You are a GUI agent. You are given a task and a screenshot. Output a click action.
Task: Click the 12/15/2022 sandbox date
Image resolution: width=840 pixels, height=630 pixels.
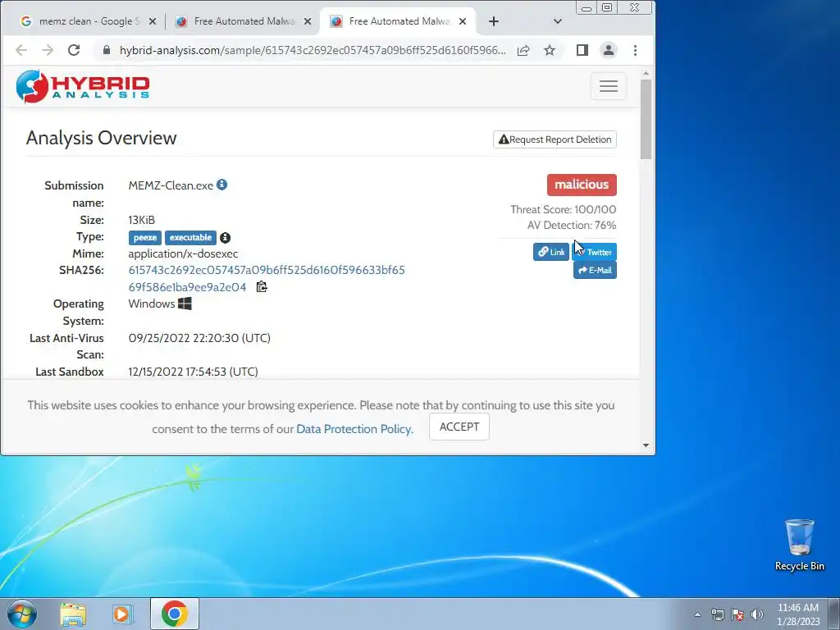(x=193, y=372)
